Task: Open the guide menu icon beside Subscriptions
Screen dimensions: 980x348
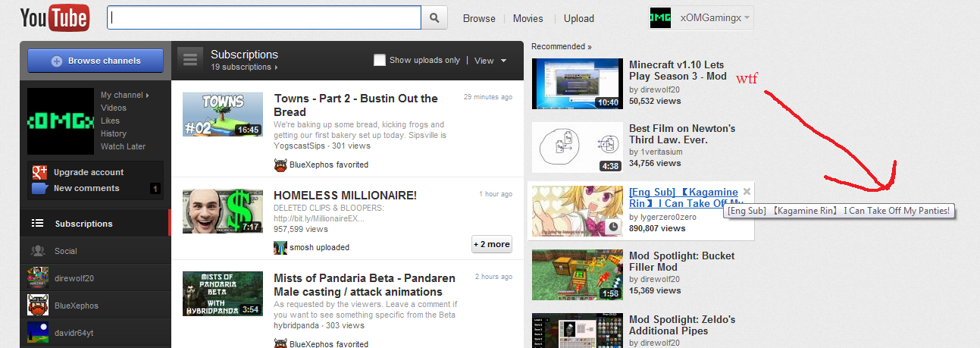Action: (x=189, y=60)
